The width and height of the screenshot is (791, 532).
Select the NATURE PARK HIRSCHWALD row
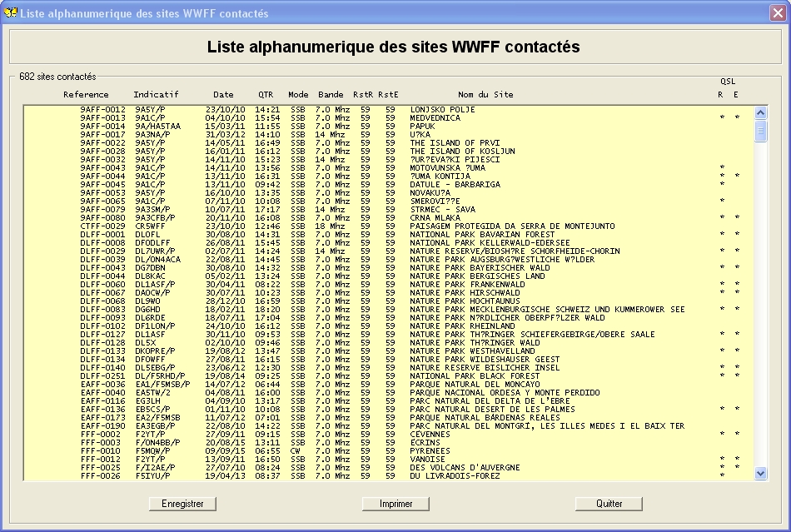(x=389, y=292)
